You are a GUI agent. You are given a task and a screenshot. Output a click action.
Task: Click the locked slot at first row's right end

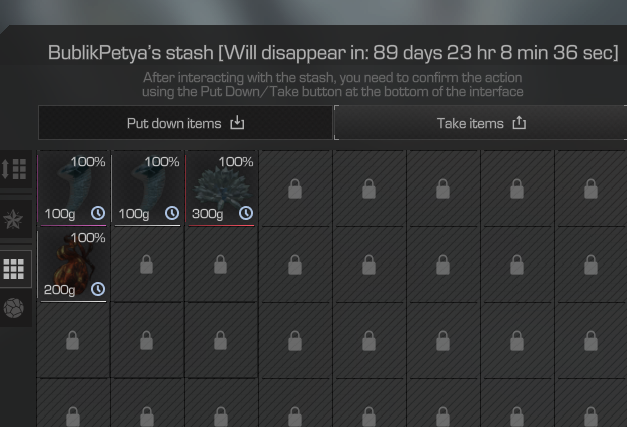(x=591, y=189)
